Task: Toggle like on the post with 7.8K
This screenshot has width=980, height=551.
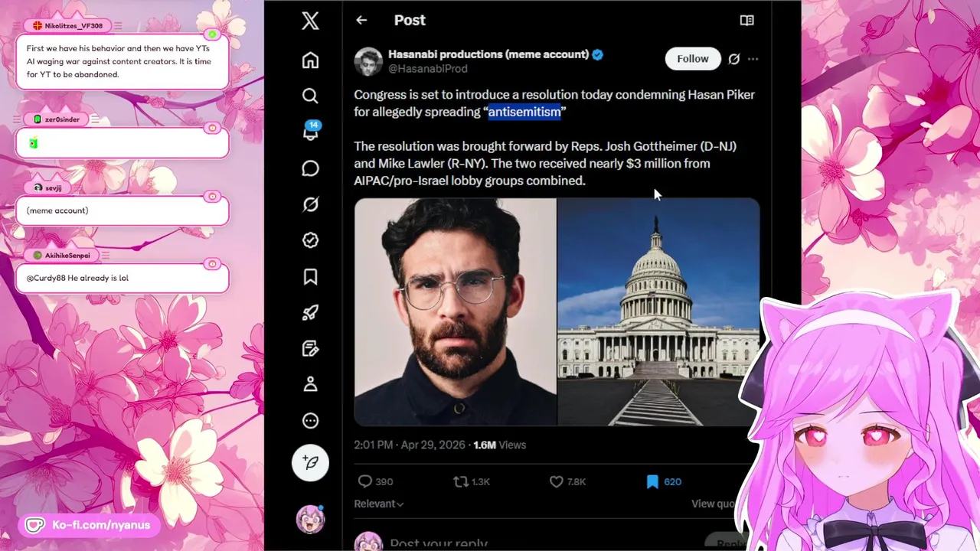Action: pyautogui.click(x=567, y=481)
